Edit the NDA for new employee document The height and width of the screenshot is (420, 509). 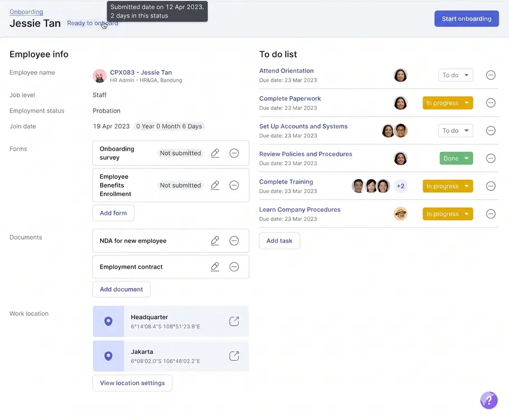215,241
